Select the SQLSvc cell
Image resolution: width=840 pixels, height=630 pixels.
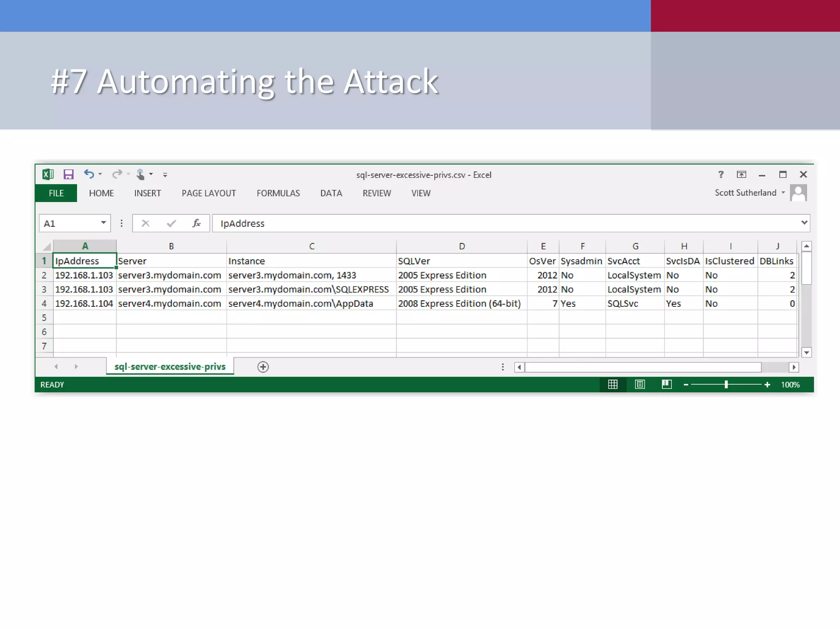click(635, 304)
